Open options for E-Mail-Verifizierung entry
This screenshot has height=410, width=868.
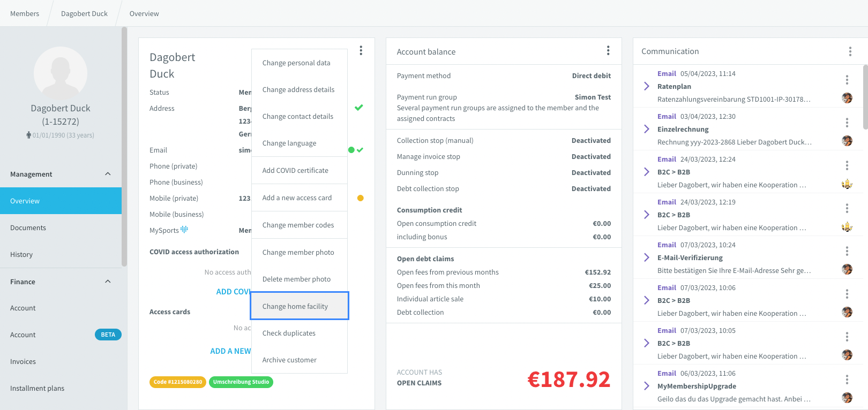coord(847,251)
